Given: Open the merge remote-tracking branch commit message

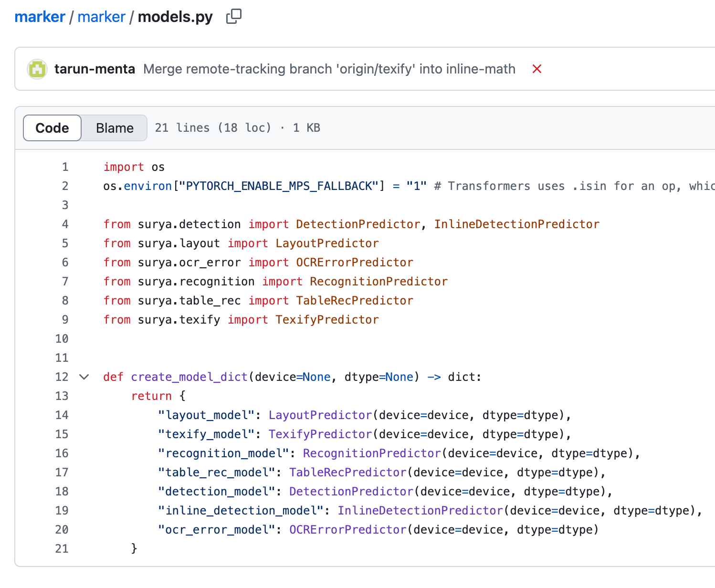Looking at the screenshot, I should point(329,69).
